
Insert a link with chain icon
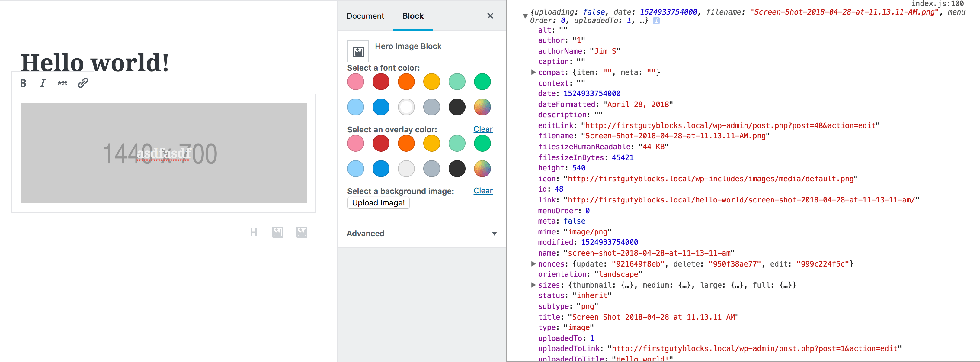(x=83, y=83)
